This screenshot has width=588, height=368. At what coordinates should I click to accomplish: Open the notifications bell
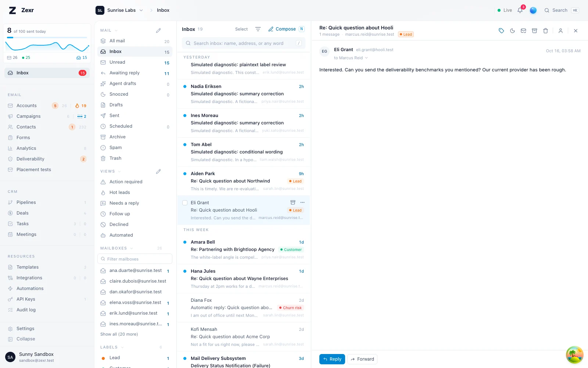coord(520,10)
